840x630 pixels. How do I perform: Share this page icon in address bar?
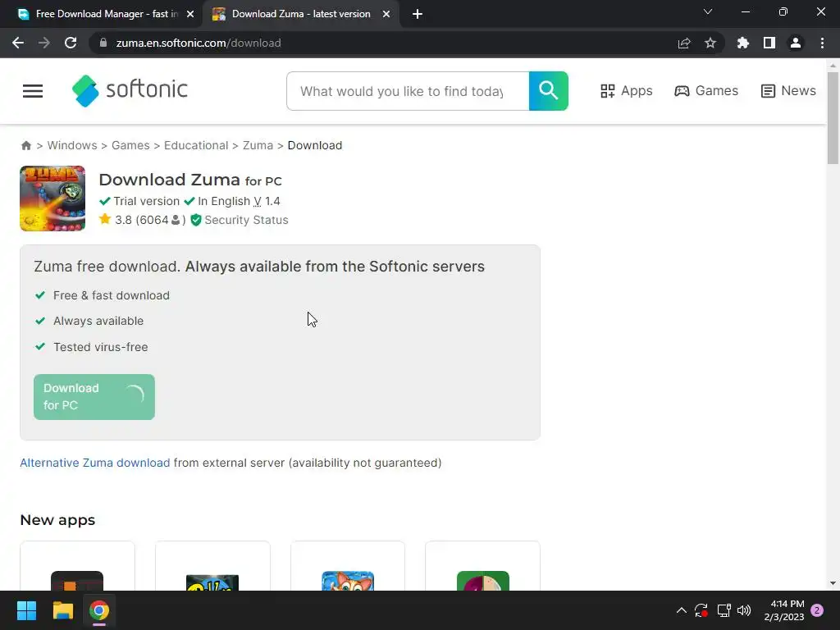pos(684,43)
